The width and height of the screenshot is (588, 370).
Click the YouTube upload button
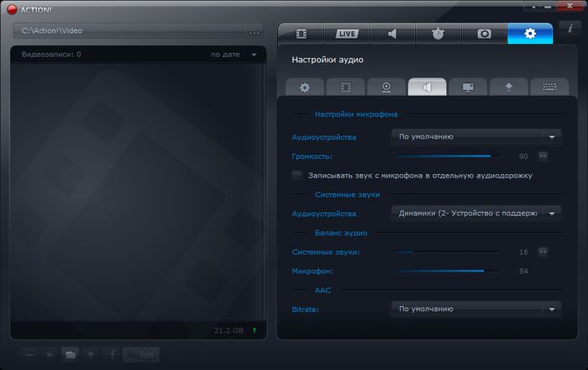tap(139, 355)
